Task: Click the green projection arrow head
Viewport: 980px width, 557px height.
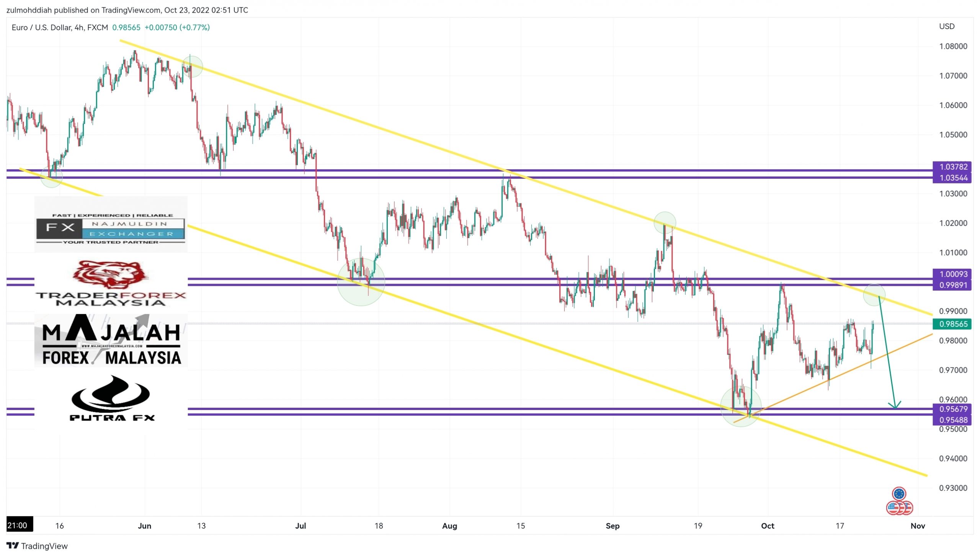Action: [895, 406]
